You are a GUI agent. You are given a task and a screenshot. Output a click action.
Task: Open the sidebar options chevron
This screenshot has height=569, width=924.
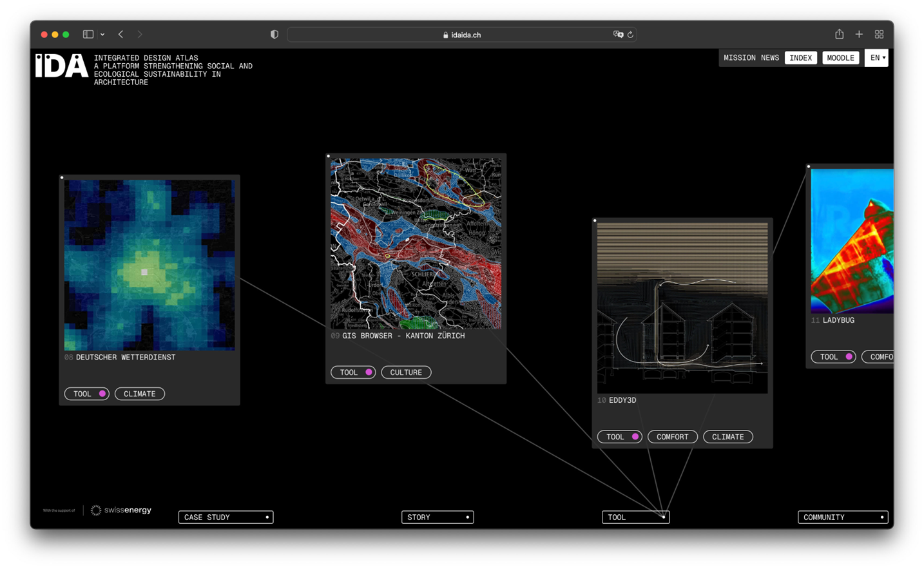(x=102, y=35)
